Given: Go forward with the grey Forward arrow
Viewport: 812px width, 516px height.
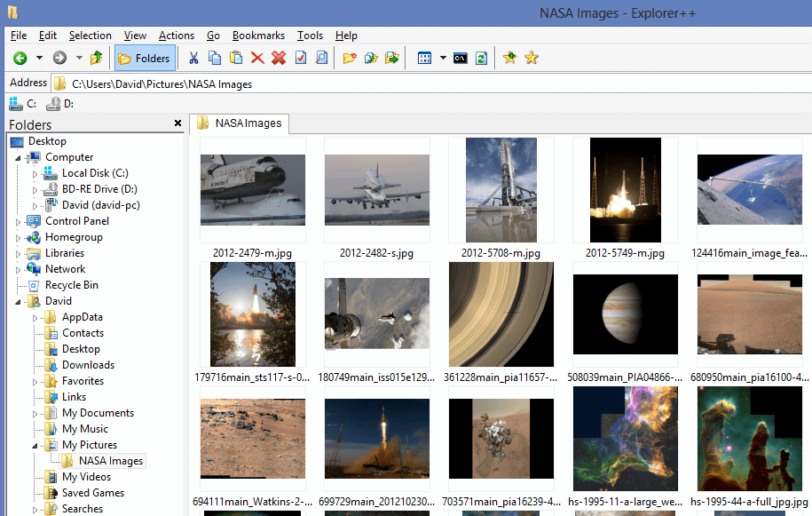Looking at the screenshot, I should [x=60, y=58].
